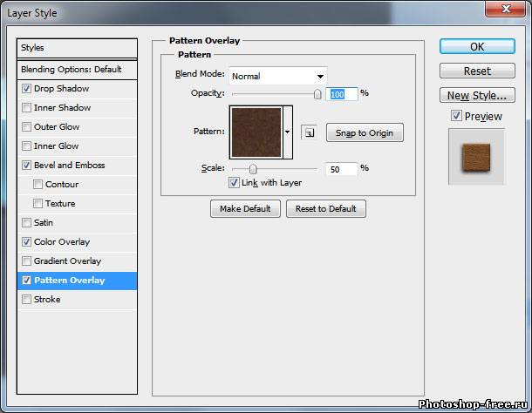Open the Blend Mode dropdown
This screenshot has height=413, width=532.
pyautogui.click(x=277, y=76)
